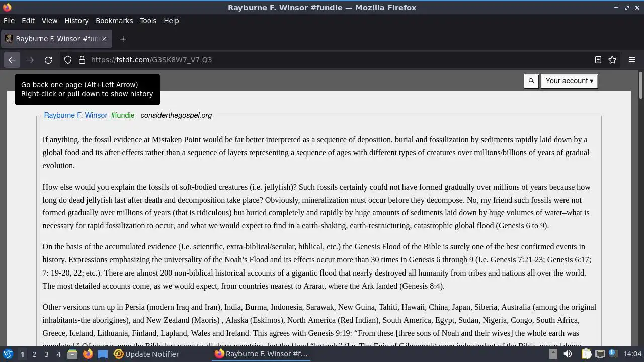This screenshot has width=644, height=362.
Task: Open the #fundie tag link
Action: tap(123, 115)
